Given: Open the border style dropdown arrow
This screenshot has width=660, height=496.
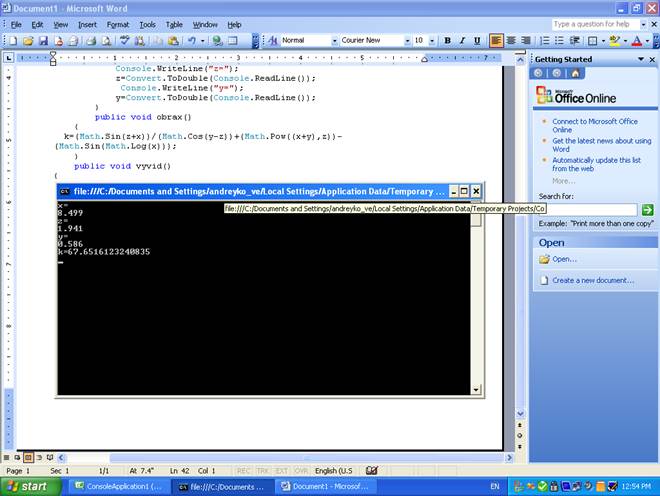Looking at the screenshot, I should point(603,40).
